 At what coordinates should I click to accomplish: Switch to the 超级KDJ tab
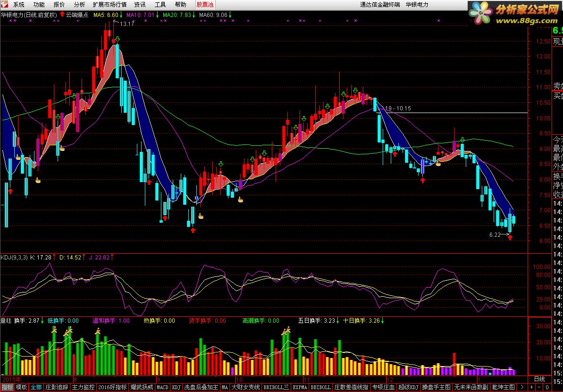tap(409, 387)
